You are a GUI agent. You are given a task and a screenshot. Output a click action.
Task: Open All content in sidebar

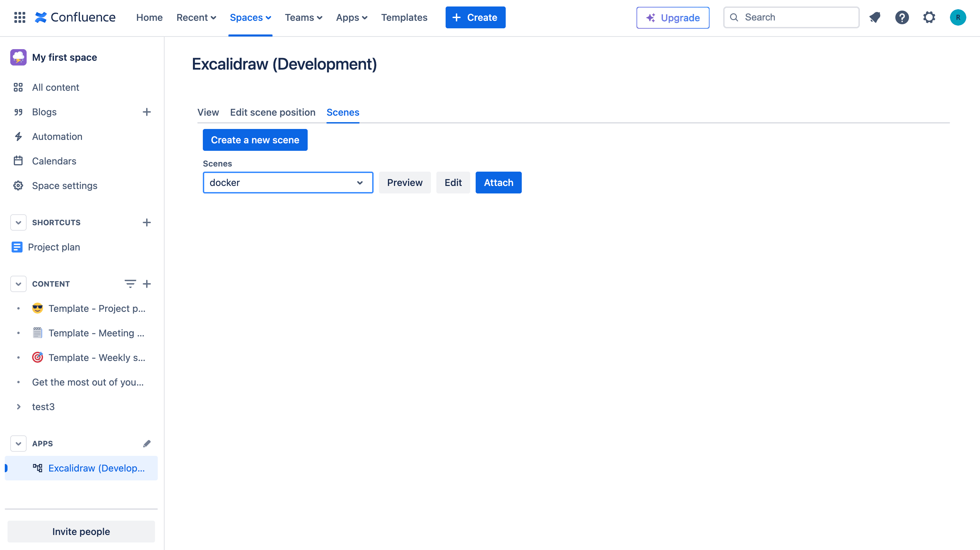point(81,87)
